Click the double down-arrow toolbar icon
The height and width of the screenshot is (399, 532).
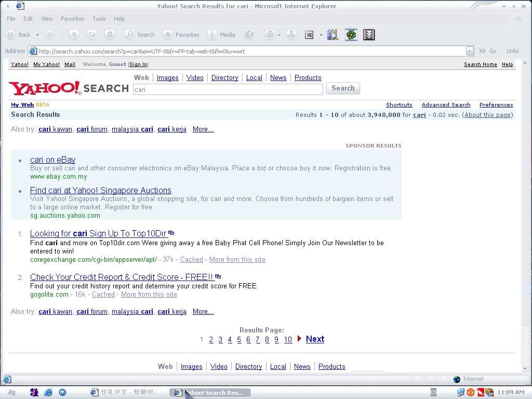pyautogui.click(x=369, y=35)
